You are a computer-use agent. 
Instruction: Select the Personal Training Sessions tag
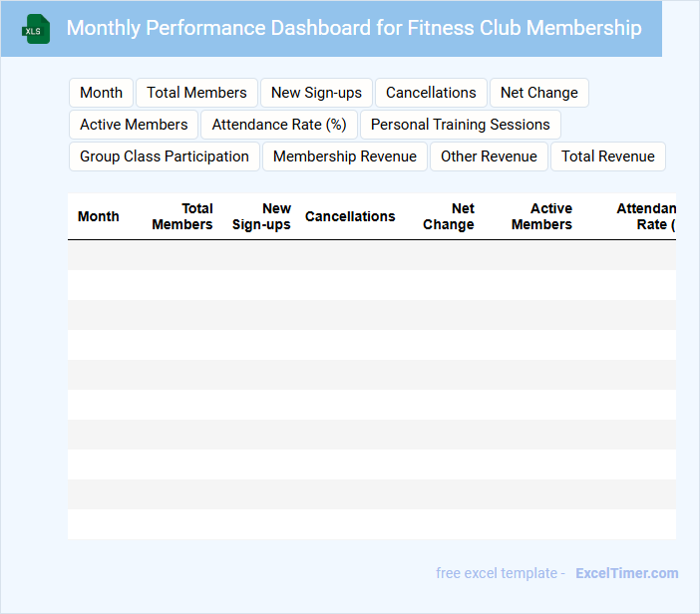coord(460,125)
